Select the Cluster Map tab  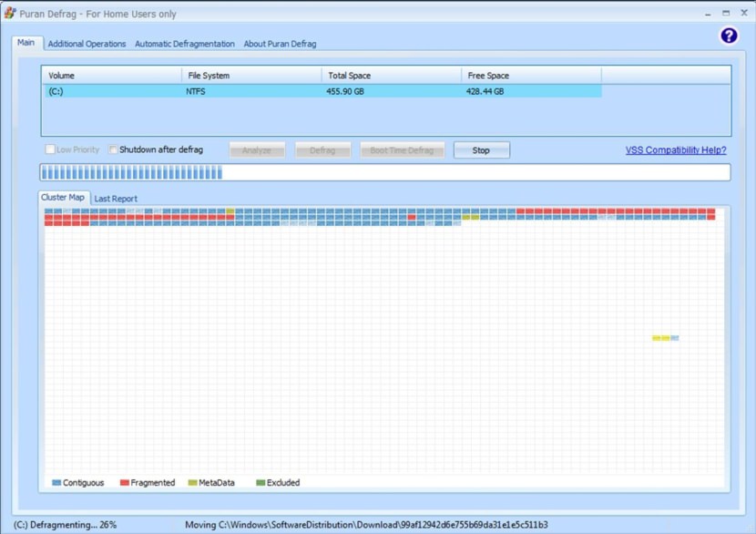pos(63,198)
